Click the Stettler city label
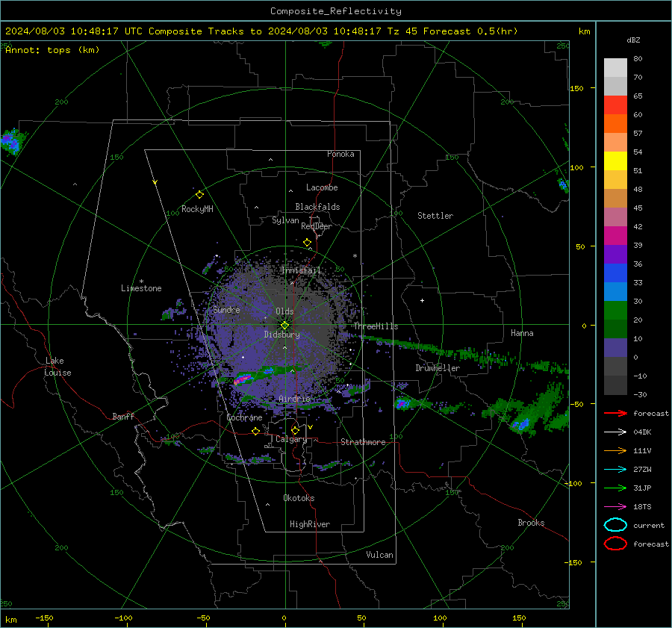 [435, 216]
